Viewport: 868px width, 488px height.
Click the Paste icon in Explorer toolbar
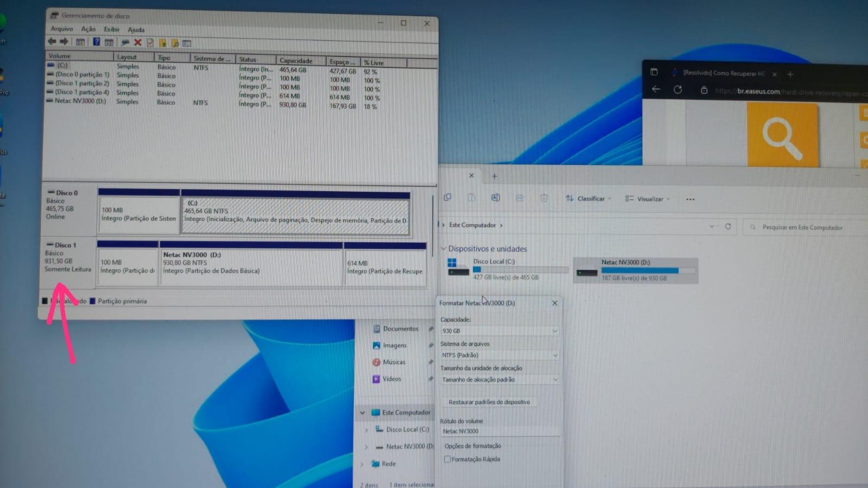(472, 198)
